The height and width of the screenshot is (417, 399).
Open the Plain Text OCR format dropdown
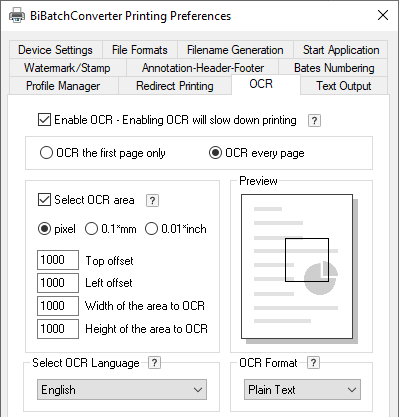click(x=302, y=389)
